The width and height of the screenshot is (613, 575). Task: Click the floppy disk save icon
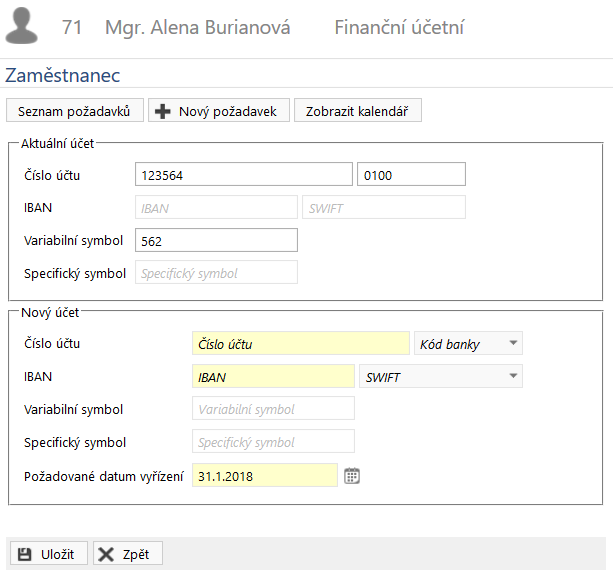coord(25,554)
